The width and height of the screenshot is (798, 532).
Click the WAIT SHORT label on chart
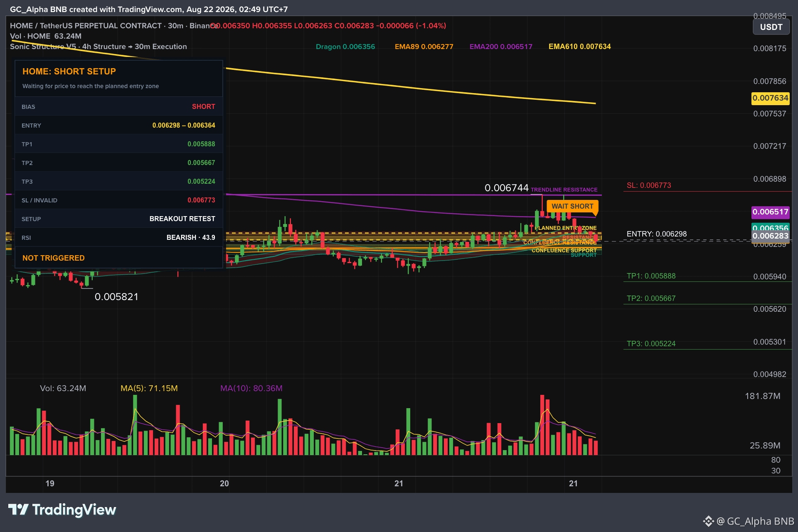pos(572,207)
